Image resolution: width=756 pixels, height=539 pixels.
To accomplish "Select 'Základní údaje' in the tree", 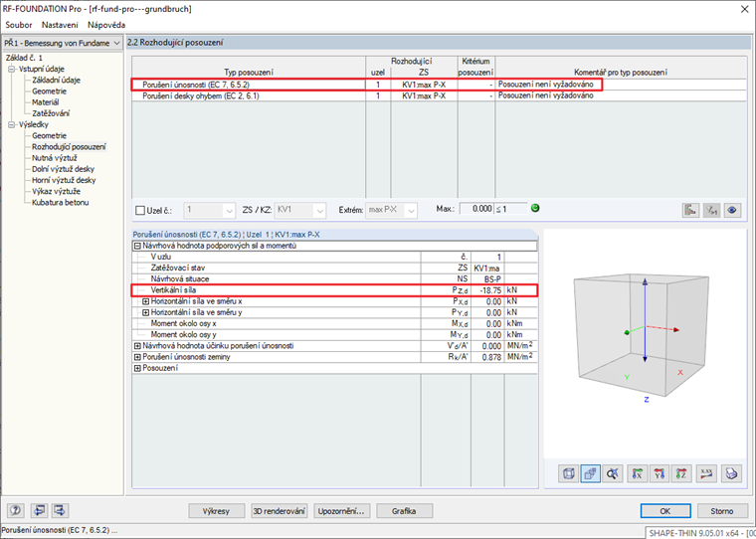I will (x=56, y=80).
